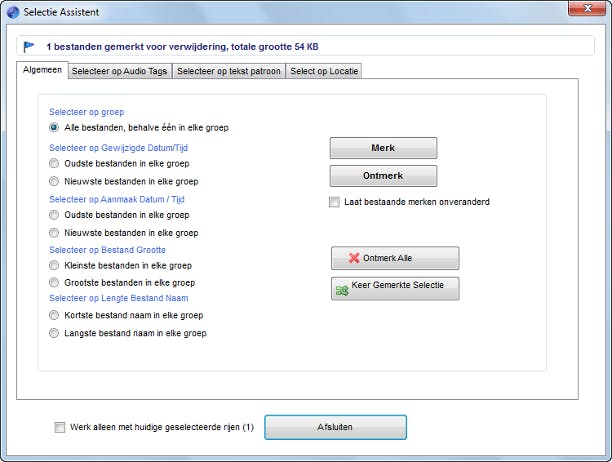Click the green Keer Gemerkte Selectie button
Viewport: 612px width, 462px height.
coord(394,289)
